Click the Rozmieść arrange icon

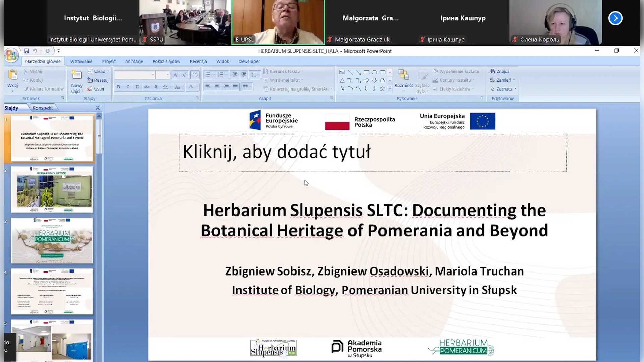coord(404,75)
